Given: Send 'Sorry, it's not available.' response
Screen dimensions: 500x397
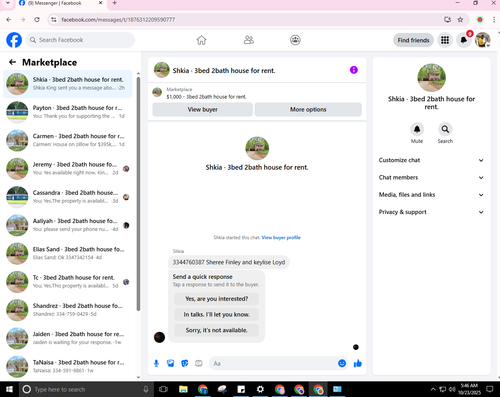Looking at the screenshot, I should tap(217, 330).
